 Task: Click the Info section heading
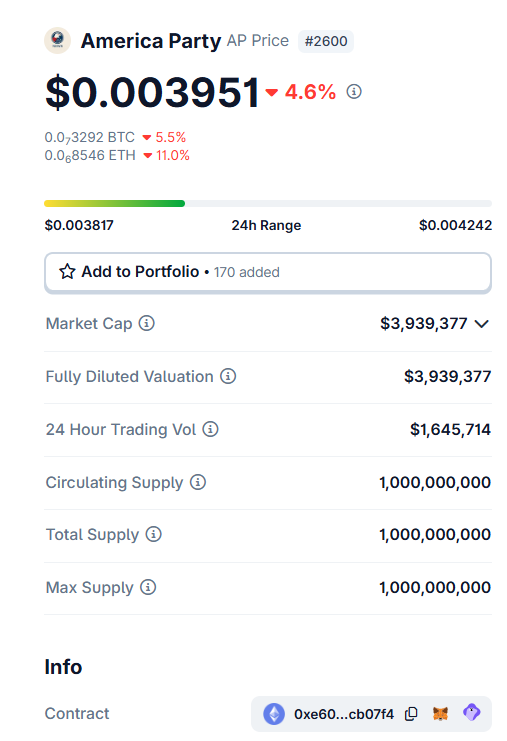(x=63, y=667)
